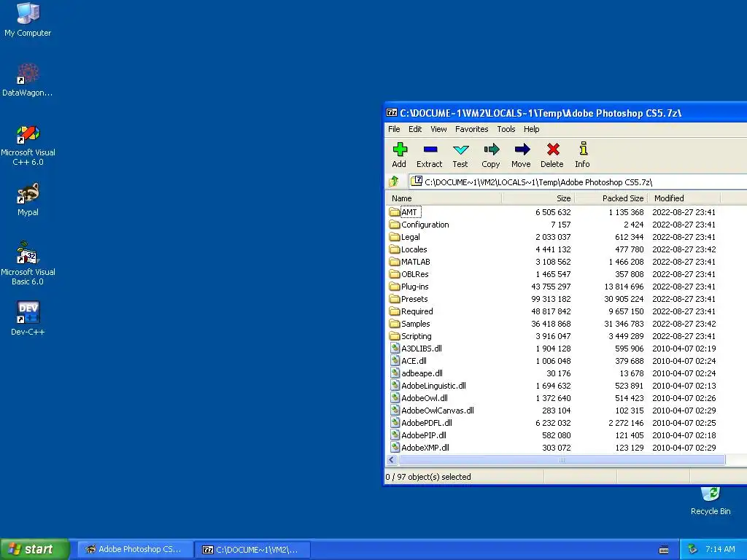Viewport: 747px width, 560px height.
Task: Select the Locales folder name
Action: pos(414,249)
